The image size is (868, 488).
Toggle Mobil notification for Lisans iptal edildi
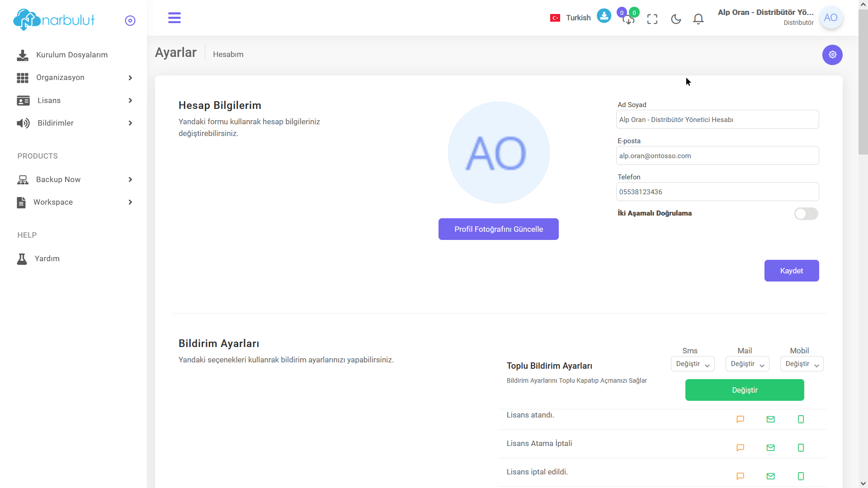pos(801,476)
